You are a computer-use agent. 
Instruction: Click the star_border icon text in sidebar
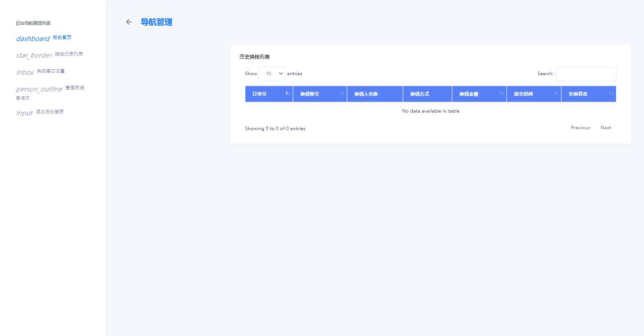pos(34,55)
